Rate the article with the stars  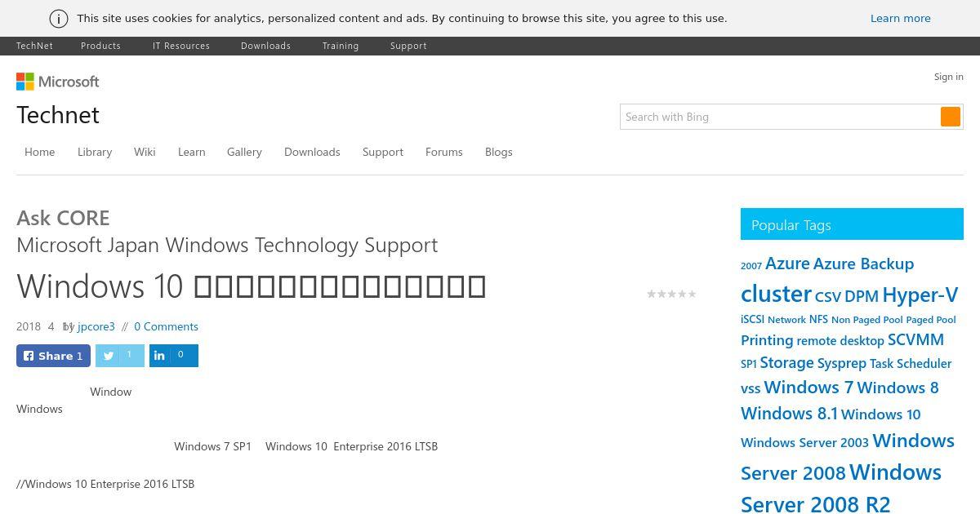[671, 294]
